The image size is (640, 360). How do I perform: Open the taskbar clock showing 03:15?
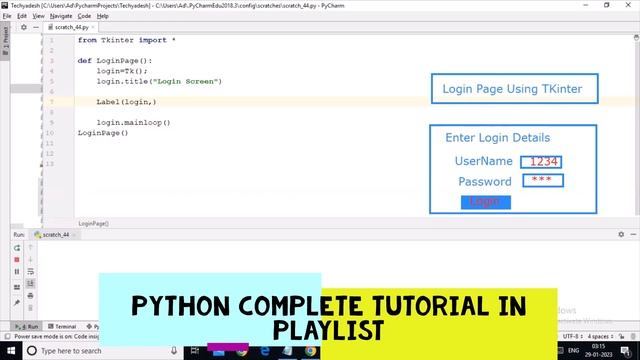point(598,351)
